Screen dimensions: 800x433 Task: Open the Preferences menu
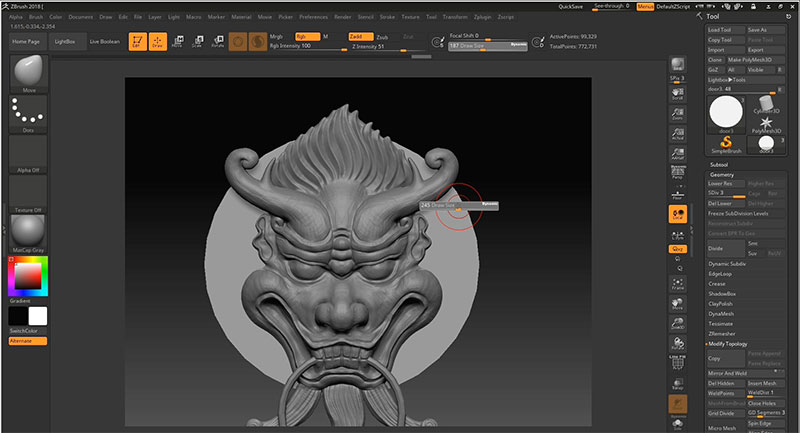point(313,17)
